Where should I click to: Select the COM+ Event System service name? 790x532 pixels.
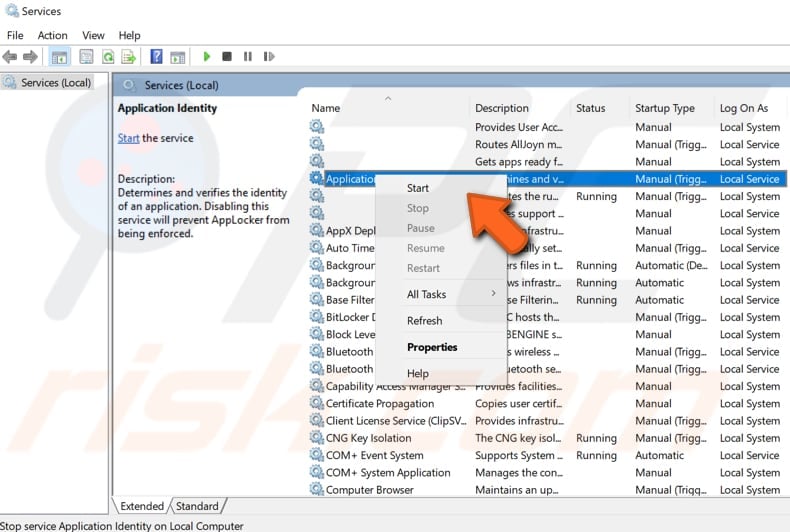(374, 455)
